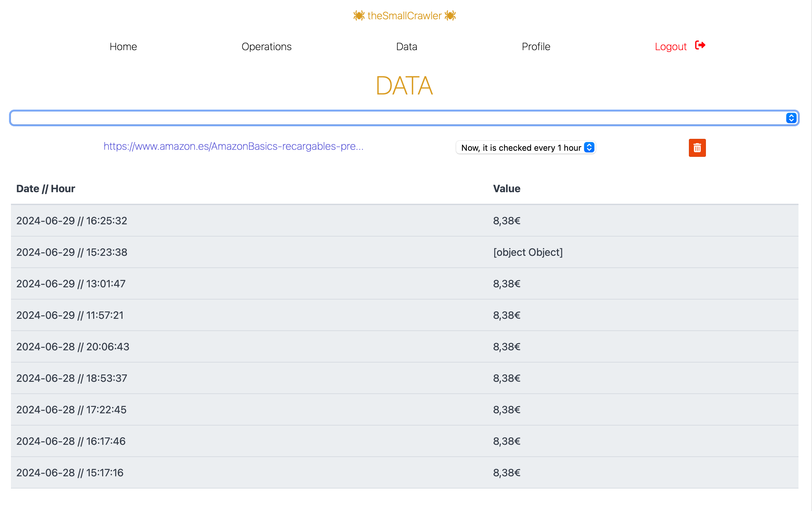The height and width of the screenshot is (511, 812).
Task: Click the logout arrow icon
Action: click(x=700, y=45)
